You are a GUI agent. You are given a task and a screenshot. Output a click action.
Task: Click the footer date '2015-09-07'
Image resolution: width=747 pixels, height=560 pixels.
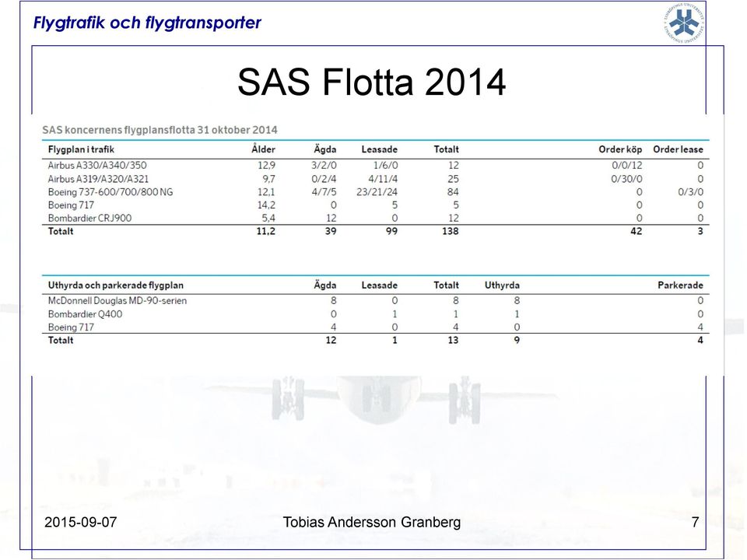80,523
